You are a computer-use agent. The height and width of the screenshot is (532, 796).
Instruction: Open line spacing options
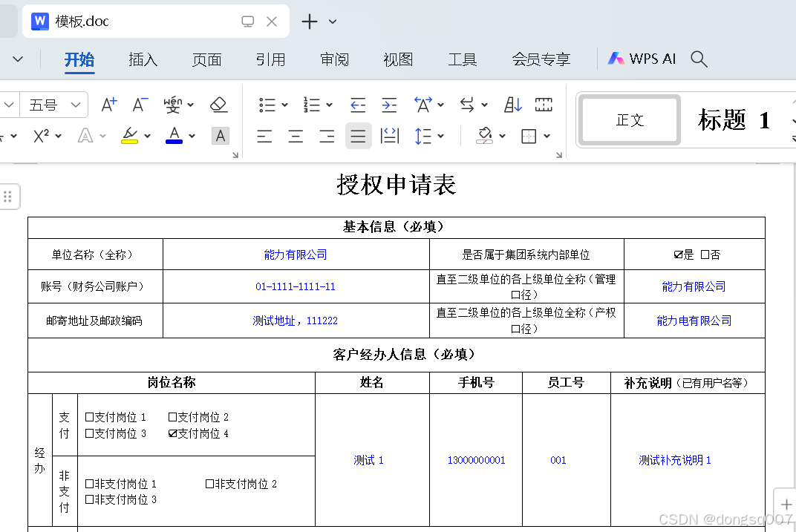tap(423, 136)
